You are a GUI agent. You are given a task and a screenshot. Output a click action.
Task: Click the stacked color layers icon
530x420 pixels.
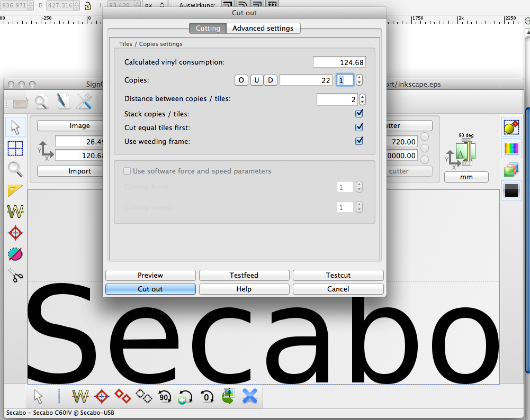click(511, 169)
